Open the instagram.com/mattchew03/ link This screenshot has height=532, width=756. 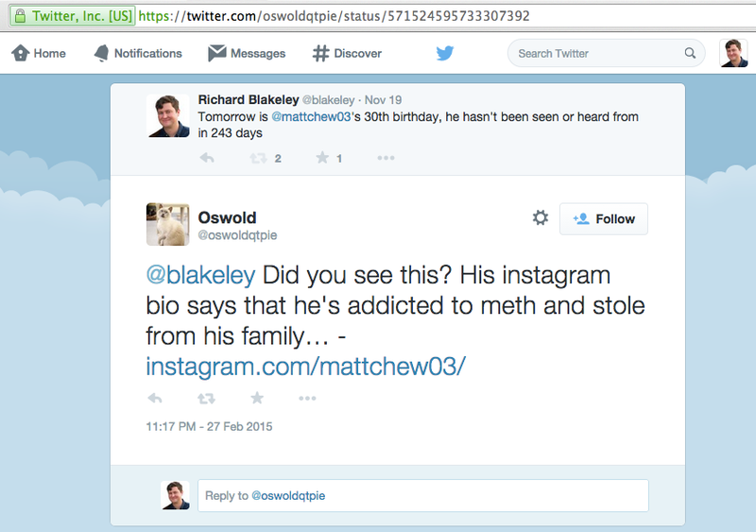(305, 366)
